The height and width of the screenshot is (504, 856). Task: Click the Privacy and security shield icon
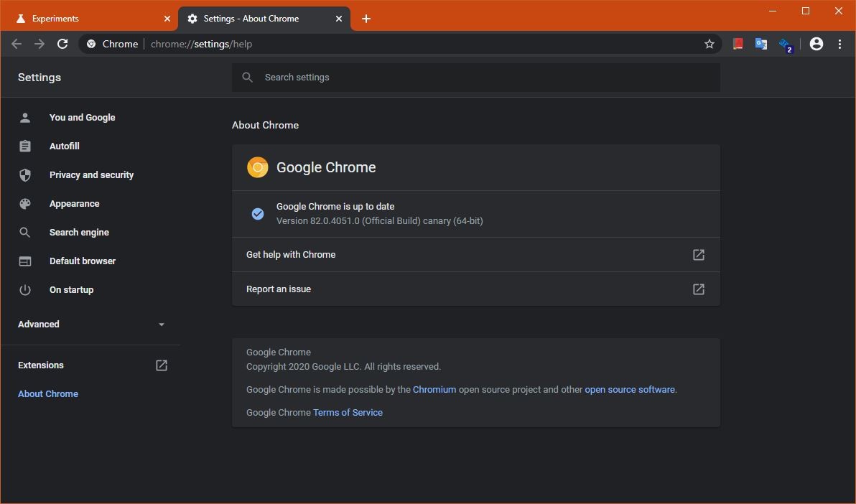pyautogui.click(x=25, y=175)
